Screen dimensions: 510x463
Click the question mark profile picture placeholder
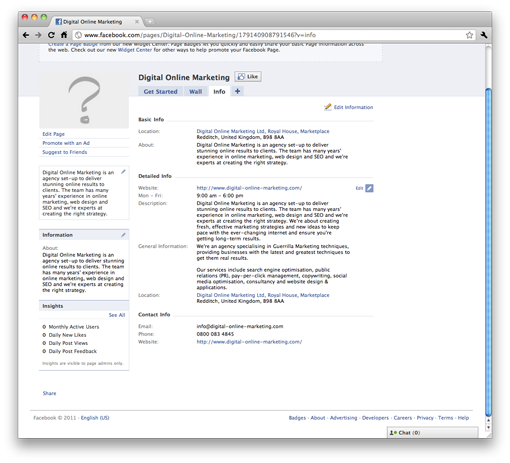pos(84,100)
